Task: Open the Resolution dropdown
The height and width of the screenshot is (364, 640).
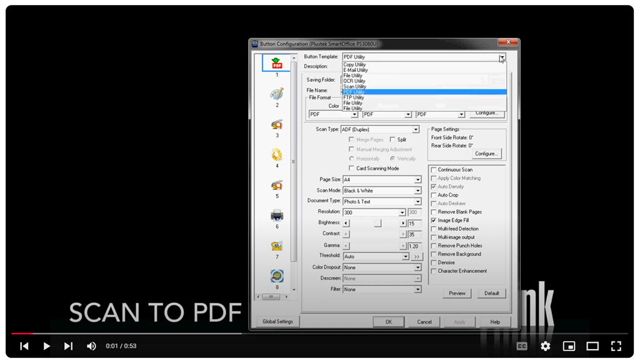Action: click(402, 213)
